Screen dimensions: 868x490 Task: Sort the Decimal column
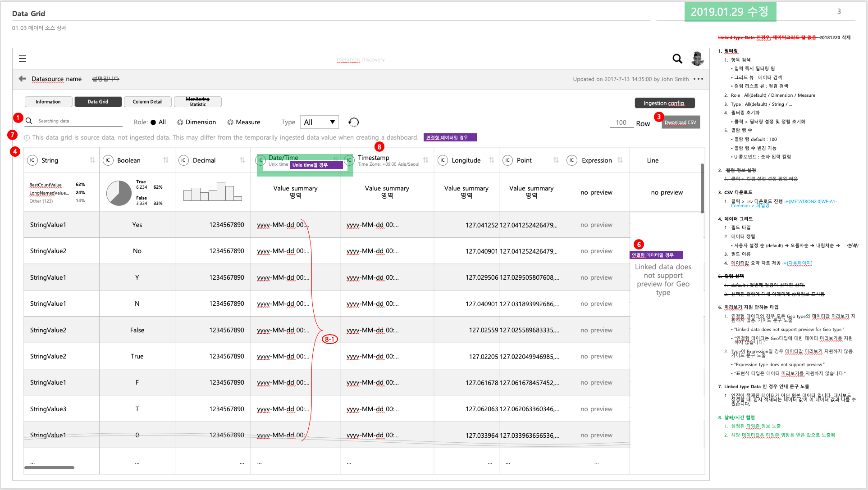pyautogui.click(x=242, y=160)
